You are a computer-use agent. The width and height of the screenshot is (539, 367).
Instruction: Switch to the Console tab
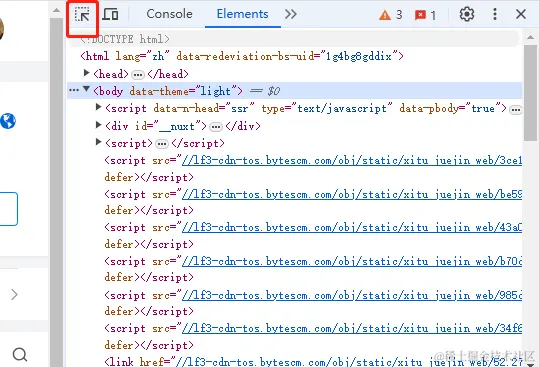point(169,14)
